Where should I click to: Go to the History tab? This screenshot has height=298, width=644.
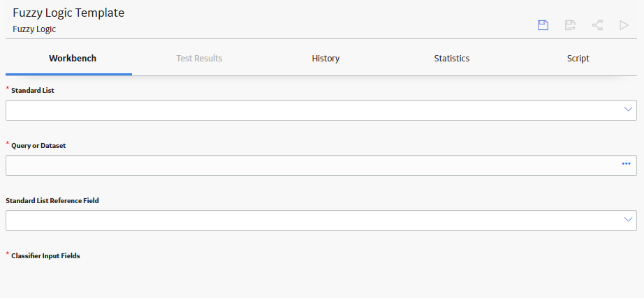click(325, 59)
